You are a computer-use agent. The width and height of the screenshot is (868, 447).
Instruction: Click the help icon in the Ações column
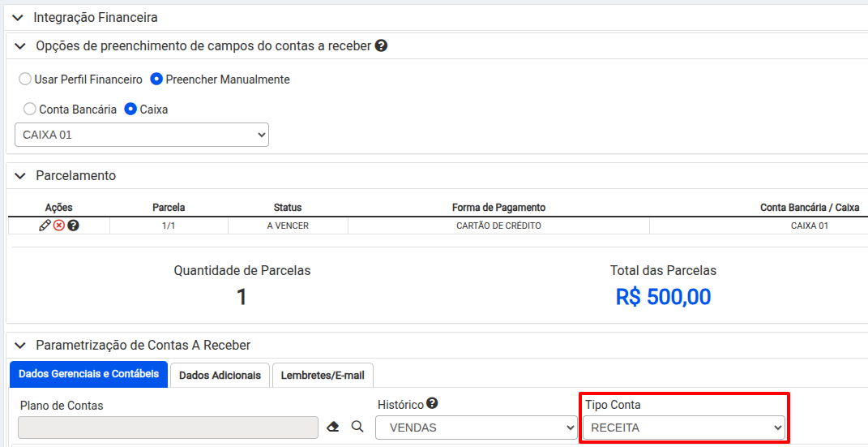click(73, 226)
